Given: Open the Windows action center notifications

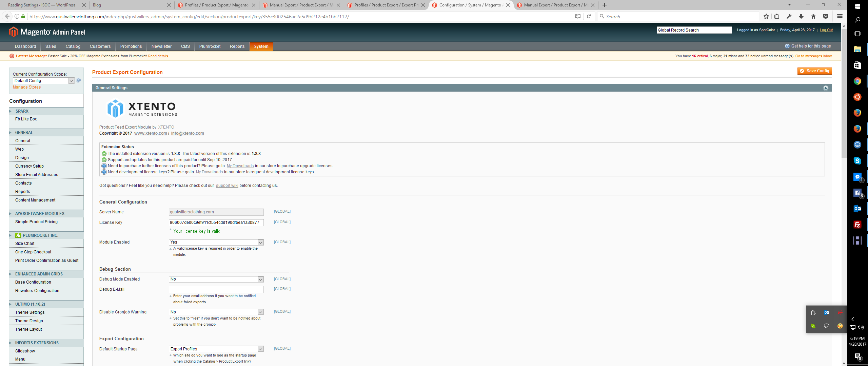Looking at the screenshot, I should (857, 356).
